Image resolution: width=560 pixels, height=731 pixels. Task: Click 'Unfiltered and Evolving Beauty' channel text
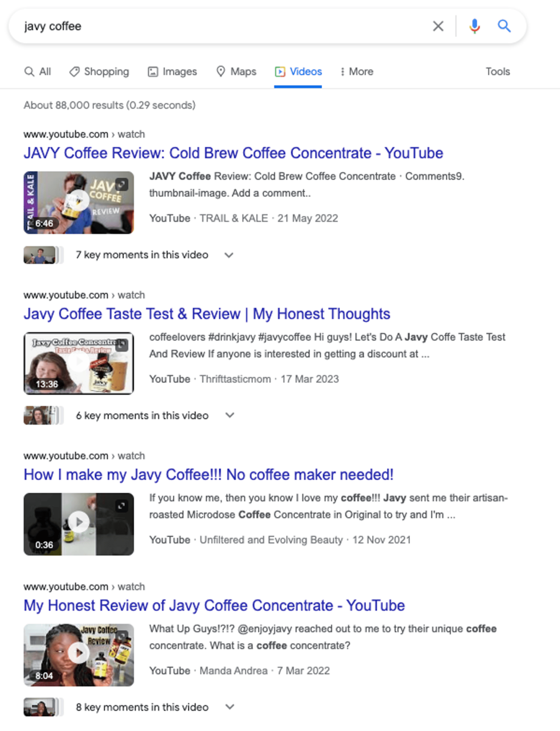(271, 540)
